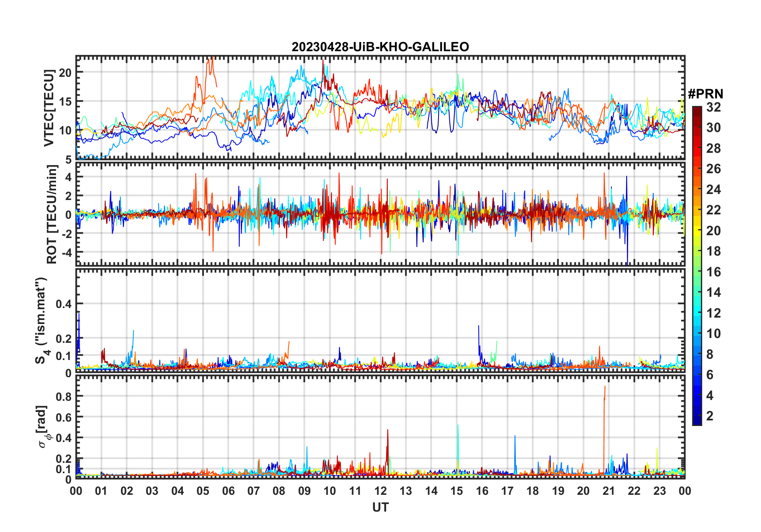761x532 pixels.
Task: Click colorbar tick label 2
Action: click(x=710, y=416)
